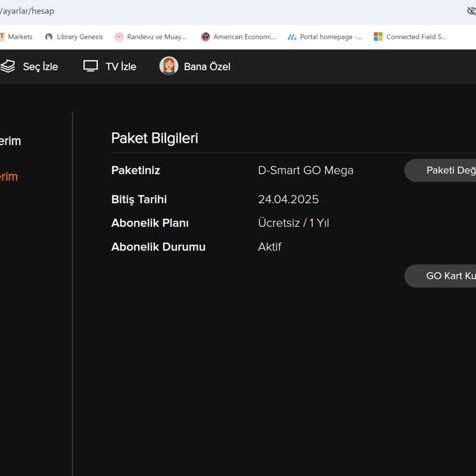
Task: Select the white sidebar item ending in 'erim'
Action: tap(10, 141)
